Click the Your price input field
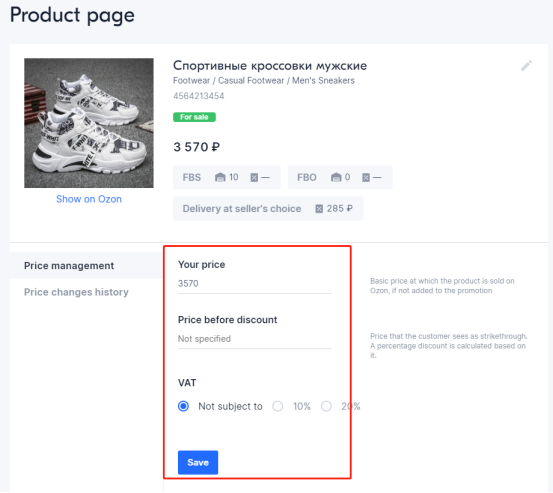Viewport: 553px width, 493px height. pyautogui.click(x=255, y=284)
